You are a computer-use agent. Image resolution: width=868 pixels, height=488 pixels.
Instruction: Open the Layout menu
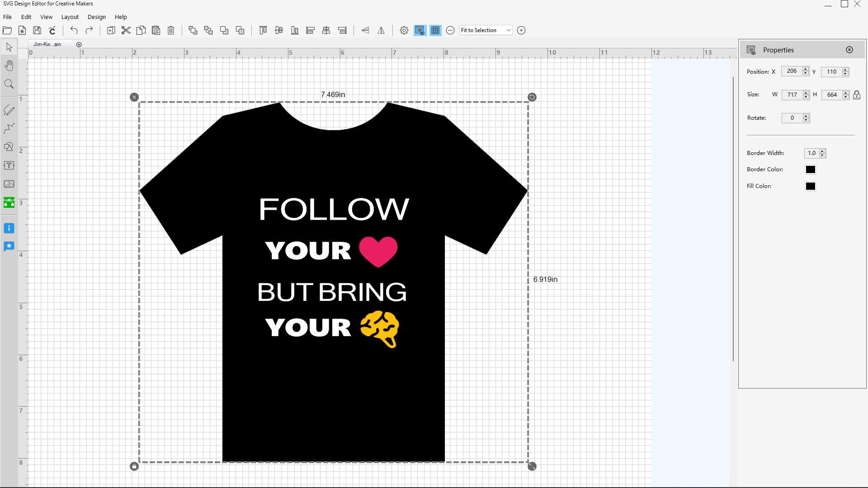coord(70,17)
